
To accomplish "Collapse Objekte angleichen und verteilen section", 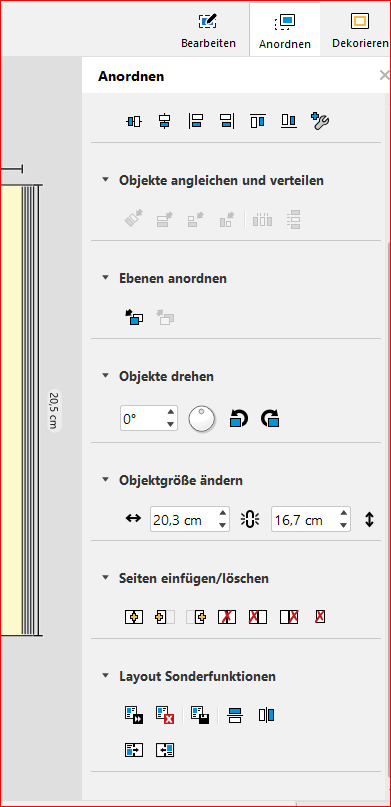I will coord(105,180).
